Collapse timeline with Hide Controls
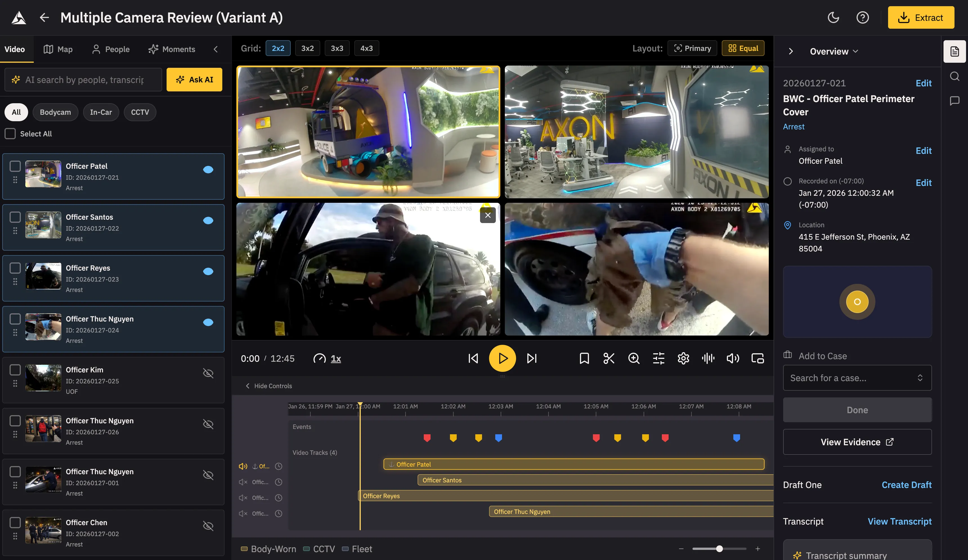Screen dimensions: 968x560 tap(268, 386)
